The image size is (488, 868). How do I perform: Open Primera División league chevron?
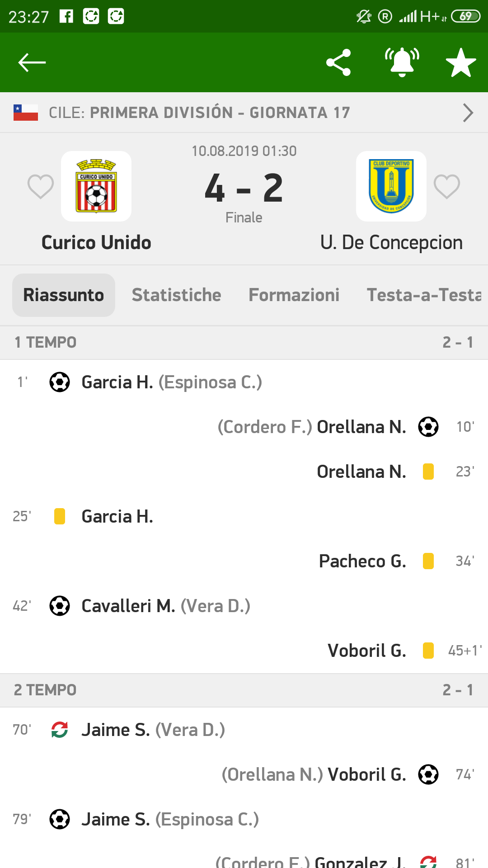[468, 113]
